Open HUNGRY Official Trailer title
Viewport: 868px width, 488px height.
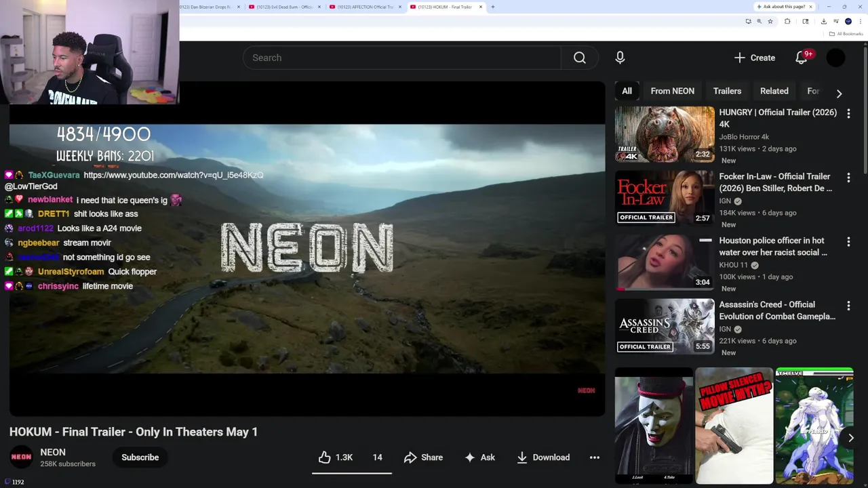coord(778,118)
